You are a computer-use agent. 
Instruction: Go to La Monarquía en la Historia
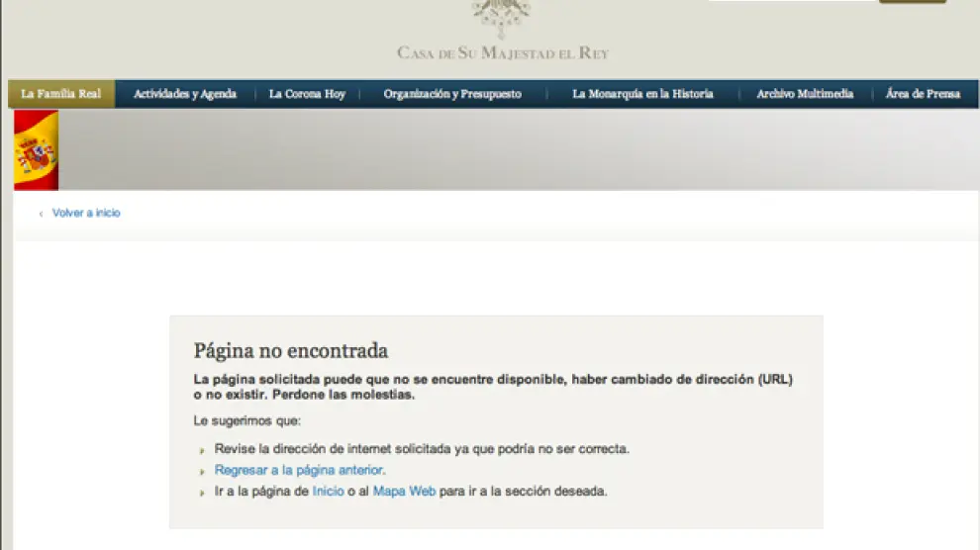pyautogui.click(x=642, y=94)
